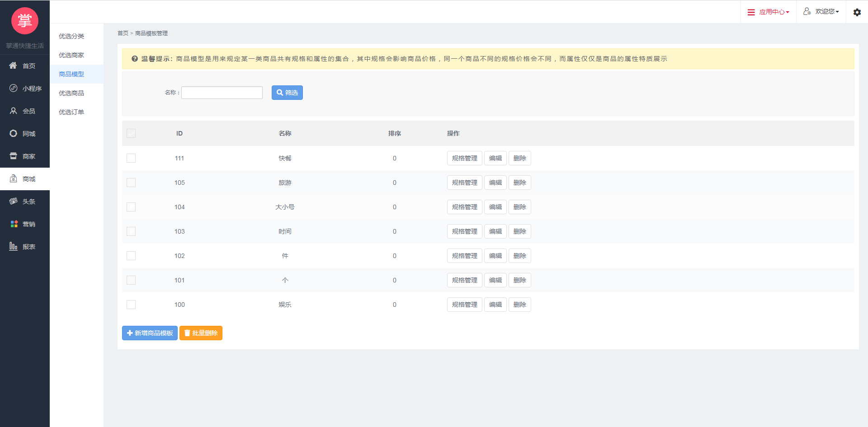Click the 批量删除 batch delete button
This screenshot has width=868, height=427.
click(201, 333)
